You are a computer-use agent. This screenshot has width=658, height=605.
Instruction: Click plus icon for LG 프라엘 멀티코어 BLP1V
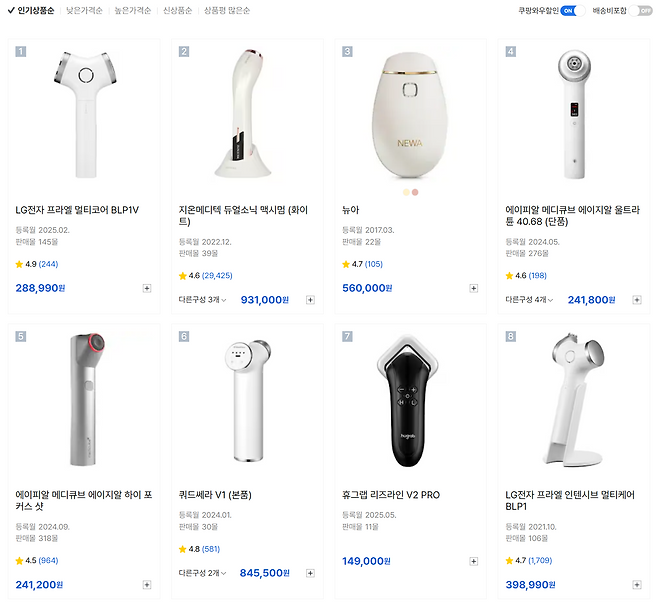tap(147, 288)
